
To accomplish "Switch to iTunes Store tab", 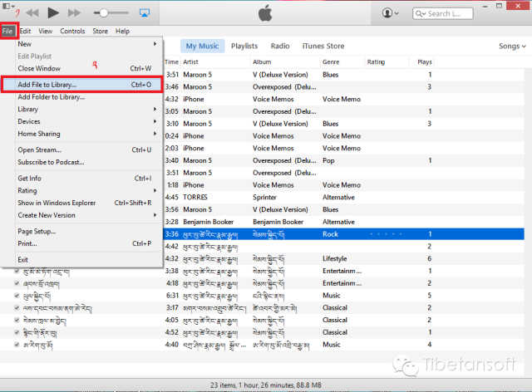I will pos(323,47).
